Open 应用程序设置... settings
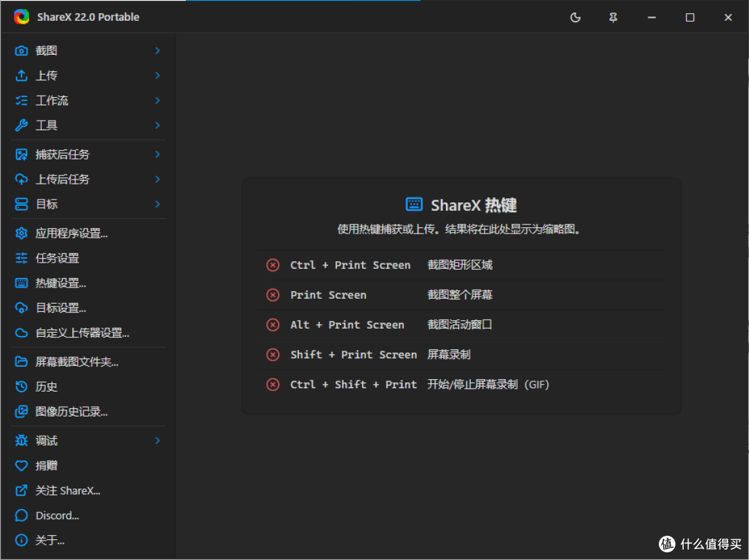 pos(88,233)
